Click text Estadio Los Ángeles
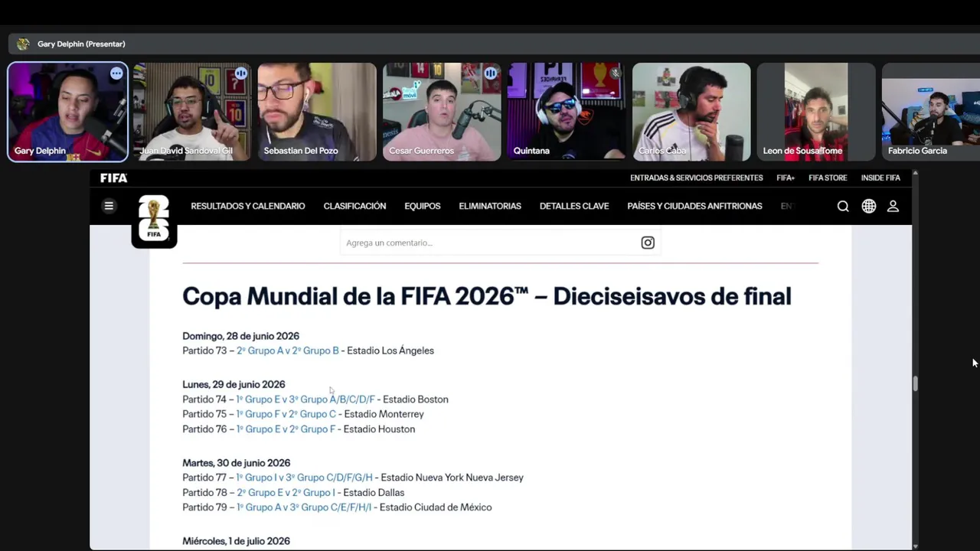Viewport: 980px width, 551px height. (x=390, y=350)
